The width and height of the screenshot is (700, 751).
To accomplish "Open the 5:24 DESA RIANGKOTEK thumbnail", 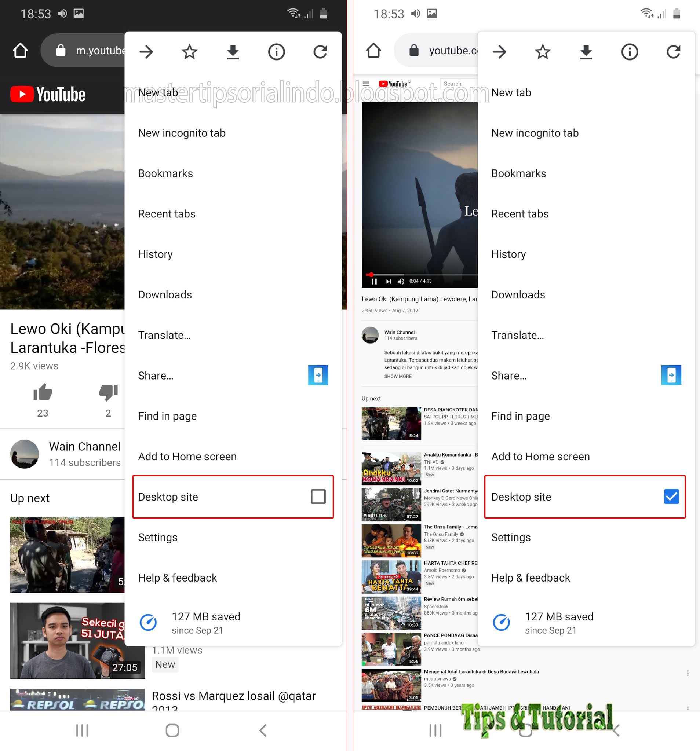I will (391, 423).
